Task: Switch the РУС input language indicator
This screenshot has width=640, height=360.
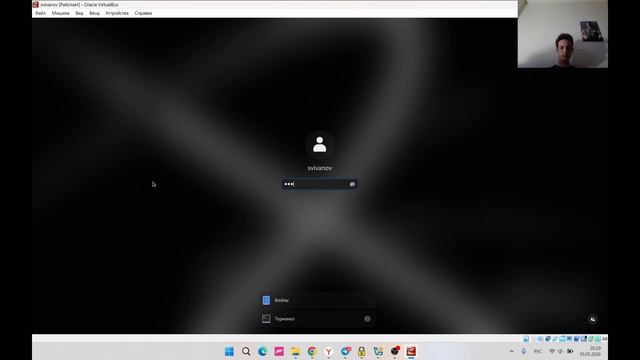Action: coord(538,351)
